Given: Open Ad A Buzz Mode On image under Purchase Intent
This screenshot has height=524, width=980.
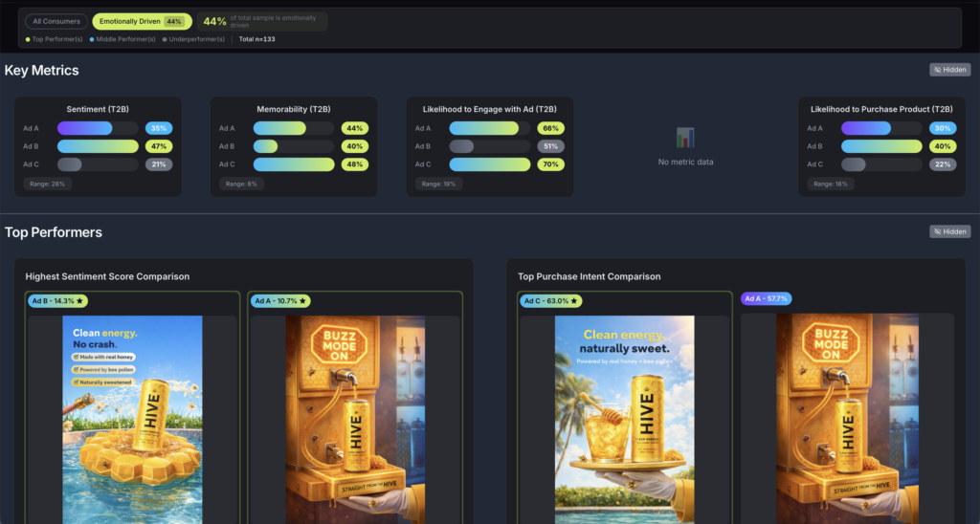Looking at the screenshot, I should coord(848,419).
